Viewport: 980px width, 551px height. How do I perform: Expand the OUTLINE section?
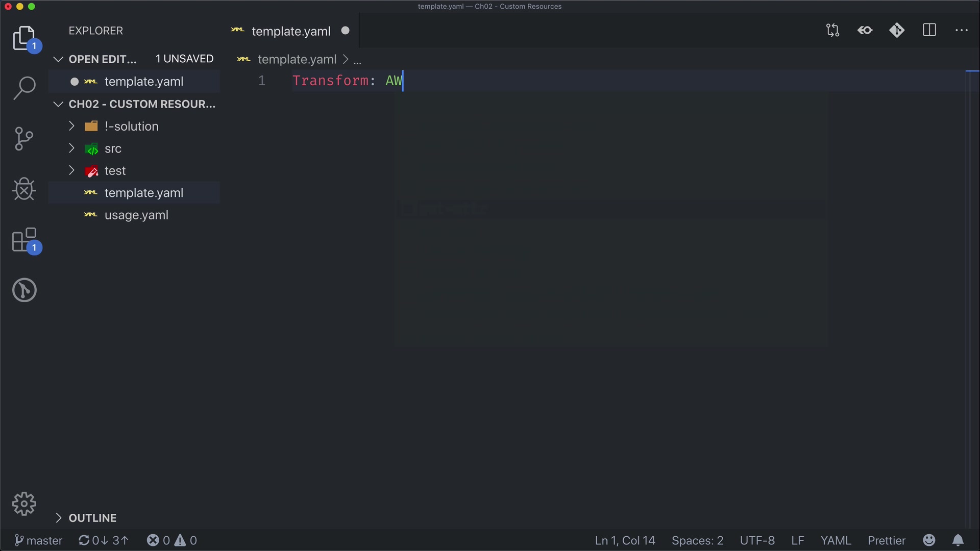click(92, 518)
